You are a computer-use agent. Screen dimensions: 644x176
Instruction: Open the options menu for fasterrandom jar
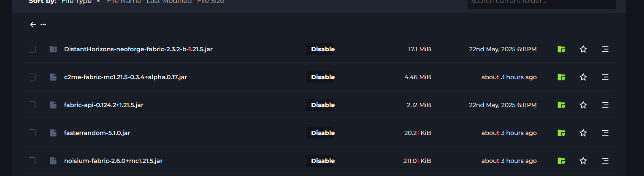[x=605, y=133]
